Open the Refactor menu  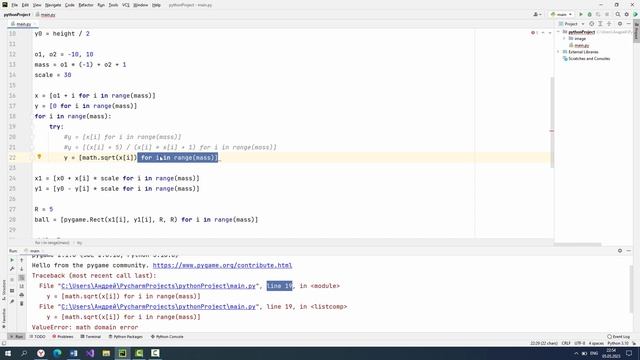pos(86,5)
